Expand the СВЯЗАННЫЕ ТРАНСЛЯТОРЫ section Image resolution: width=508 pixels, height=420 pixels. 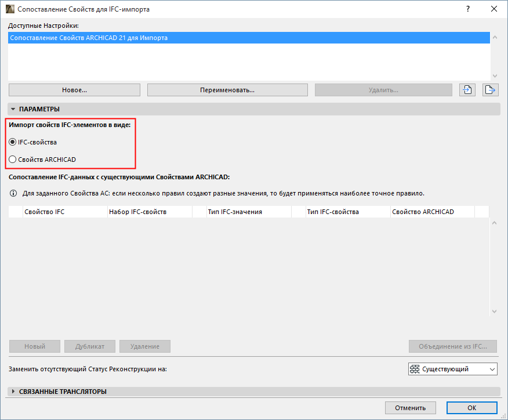(x=13, y=392)
